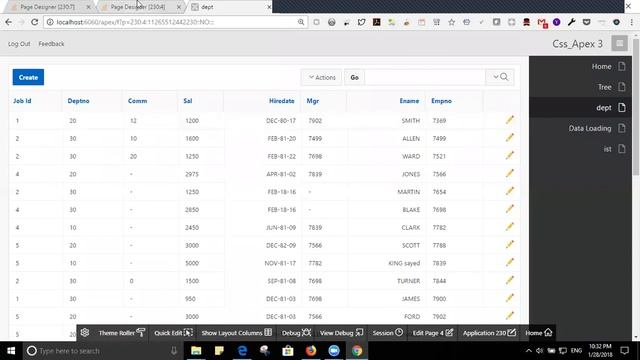This screenshot has height=360, width=640.
Task: Open edit pencil for JONES row
Action: coord(509,173)
